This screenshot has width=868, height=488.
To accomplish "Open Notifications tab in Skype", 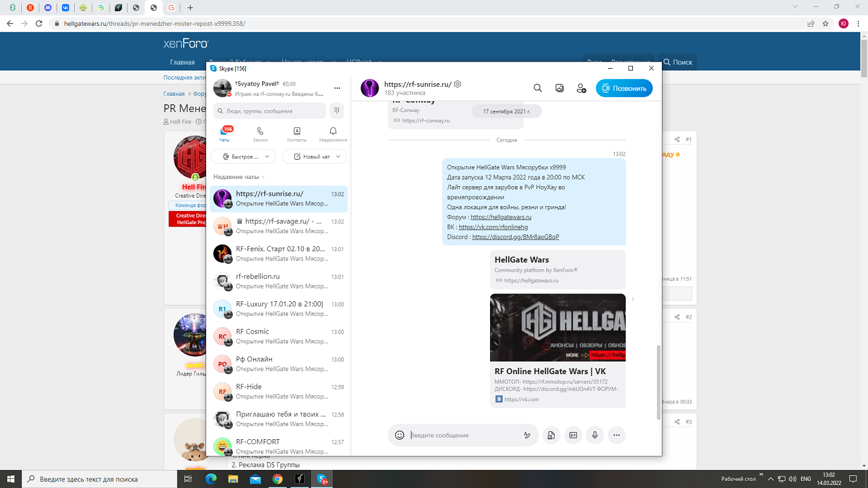I will (333, 134).
